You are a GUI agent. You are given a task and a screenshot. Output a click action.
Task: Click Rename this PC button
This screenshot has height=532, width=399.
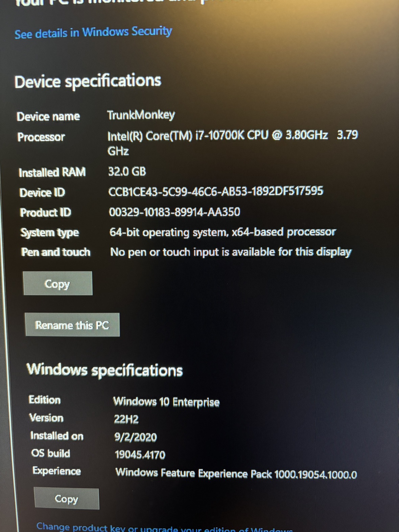(x=72, y=325)
